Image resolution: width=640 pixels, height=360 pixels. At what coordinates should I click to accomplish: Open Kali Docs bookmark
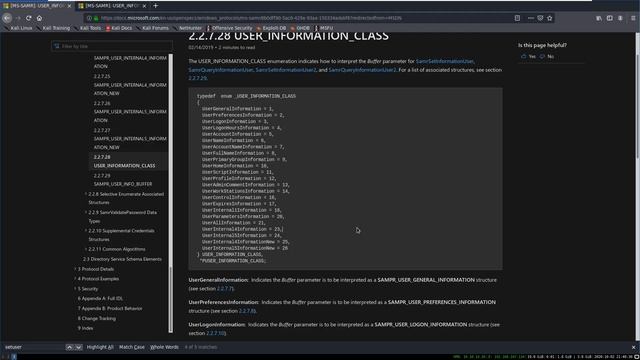pyautogui.click(x=119, y=28)
